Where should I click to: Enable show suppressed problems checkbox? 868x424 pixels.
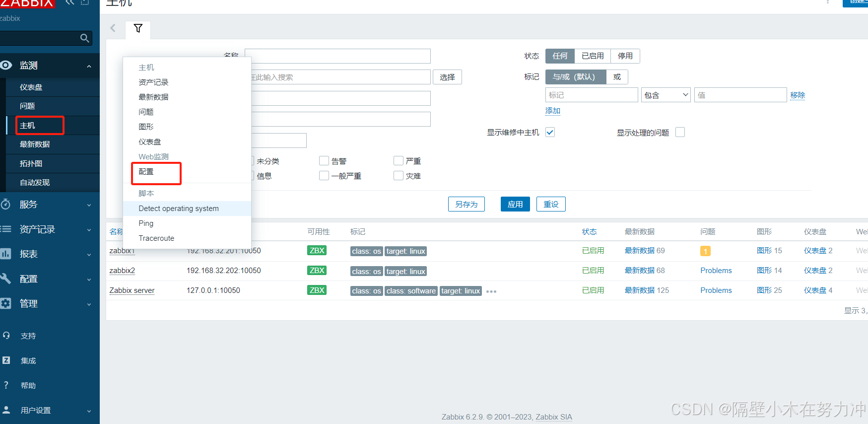680,132
